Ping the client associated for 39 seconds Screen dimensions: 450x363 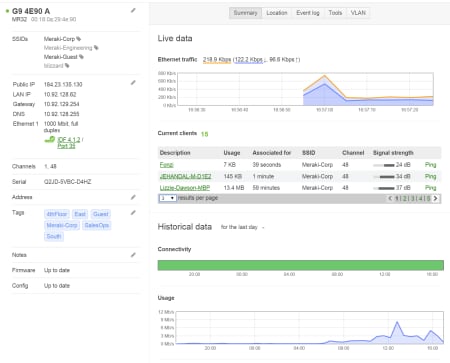coord(430,165)
